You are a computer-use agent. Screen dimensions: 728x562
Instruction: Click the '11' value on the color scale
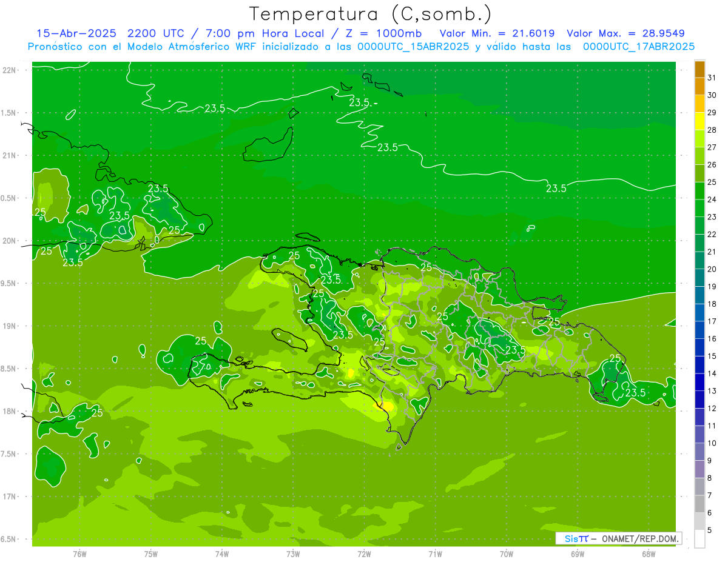[712, 426]
